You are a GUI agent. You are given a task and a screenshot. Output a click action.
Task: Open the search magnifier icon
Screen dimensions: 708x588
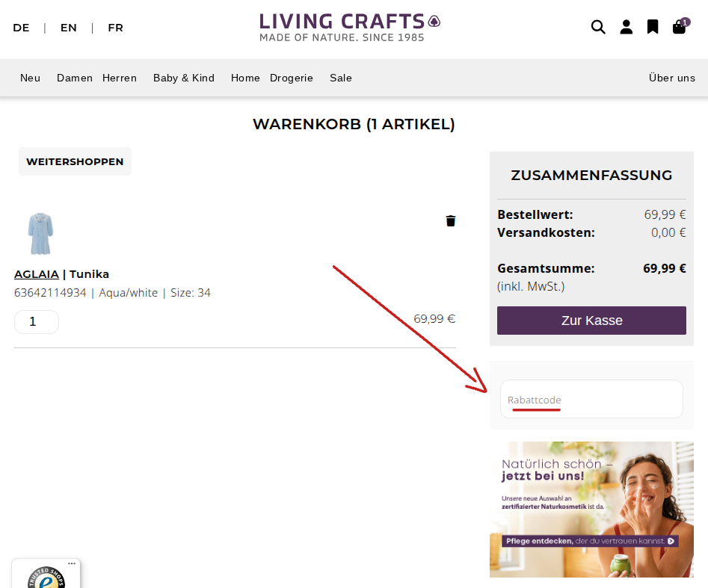[x=598, y=28]
